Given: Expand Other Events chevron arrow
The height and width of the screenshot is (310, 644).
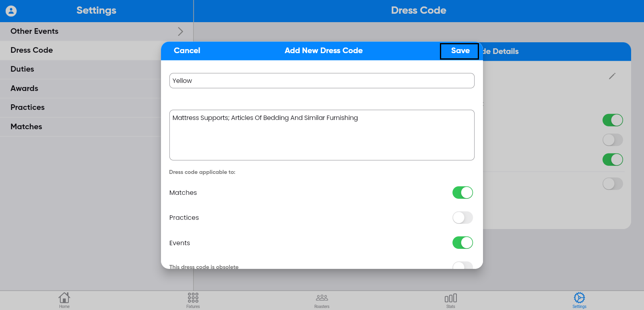Looking at the screenshot, I should pyautogui.click(x=180, y=31).
